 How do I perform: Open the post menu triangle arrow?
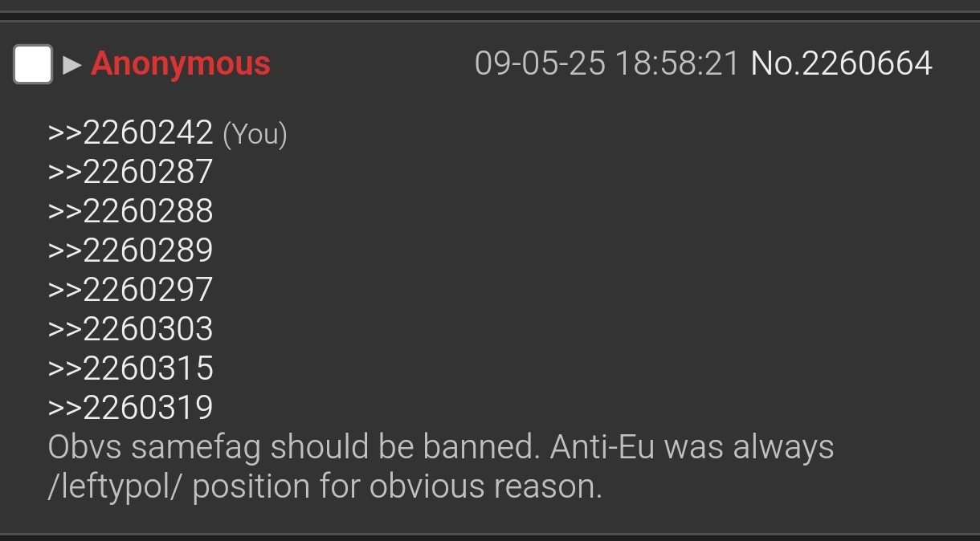point(72,64)
